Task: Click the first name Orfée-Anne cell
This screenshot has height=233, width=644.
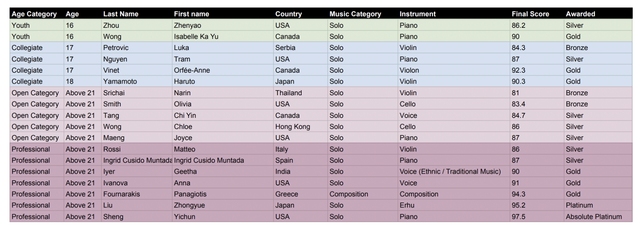Action: [x=192, y=70]
